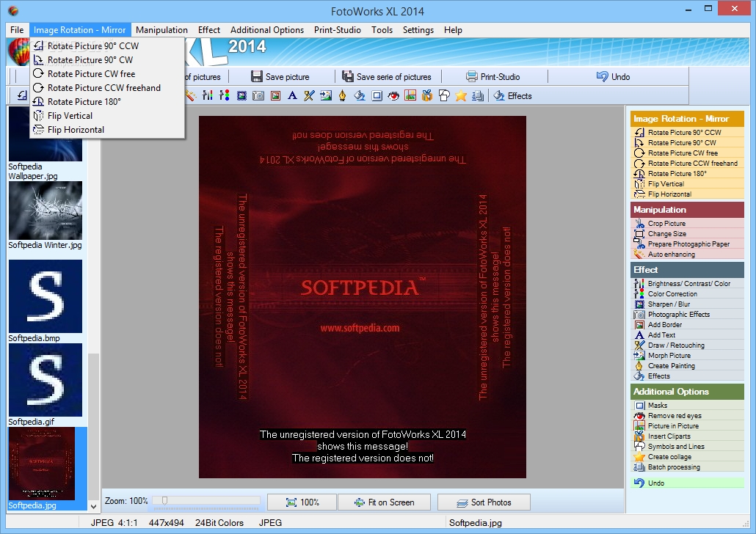Click Flip Horizontal in right side panel

687,194
